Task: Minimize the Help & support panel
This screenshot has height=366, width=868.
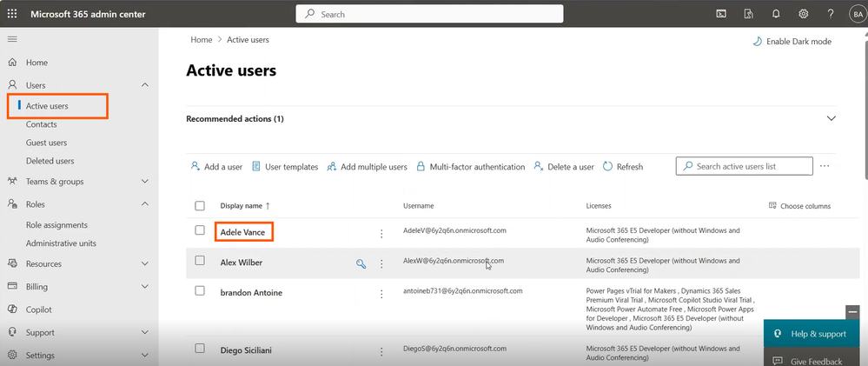Action: click(852, 312)
